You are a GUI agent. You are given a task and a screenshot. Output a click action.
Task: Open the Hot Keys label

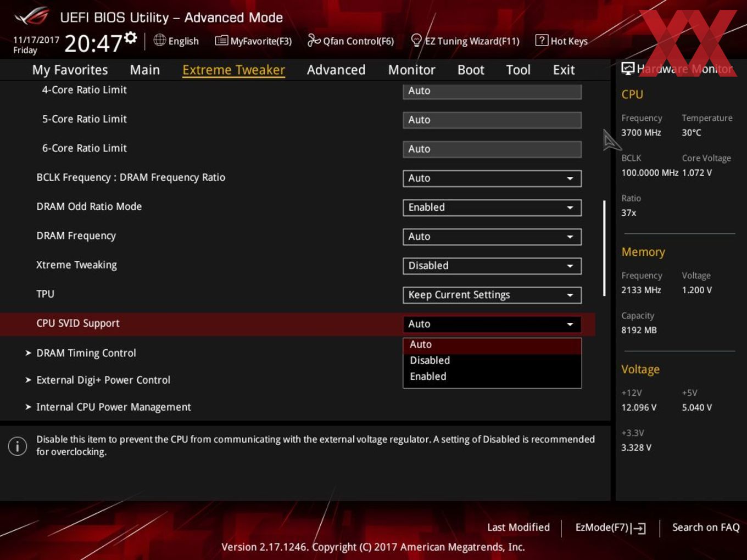tap(569, 41)
